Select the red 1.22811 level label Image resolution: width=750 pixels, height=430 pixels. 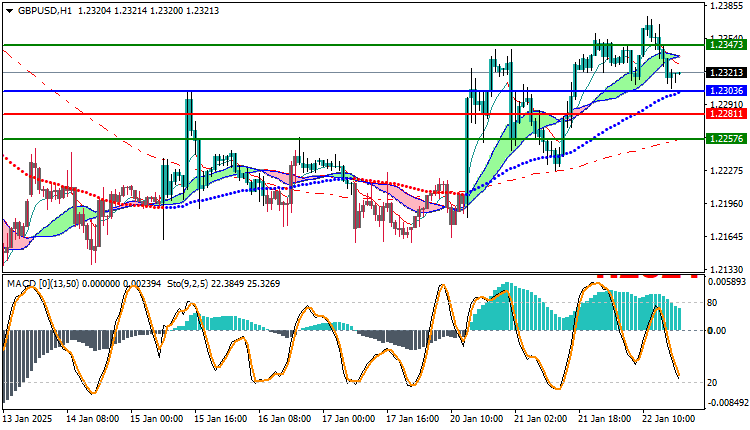[727, 114]
